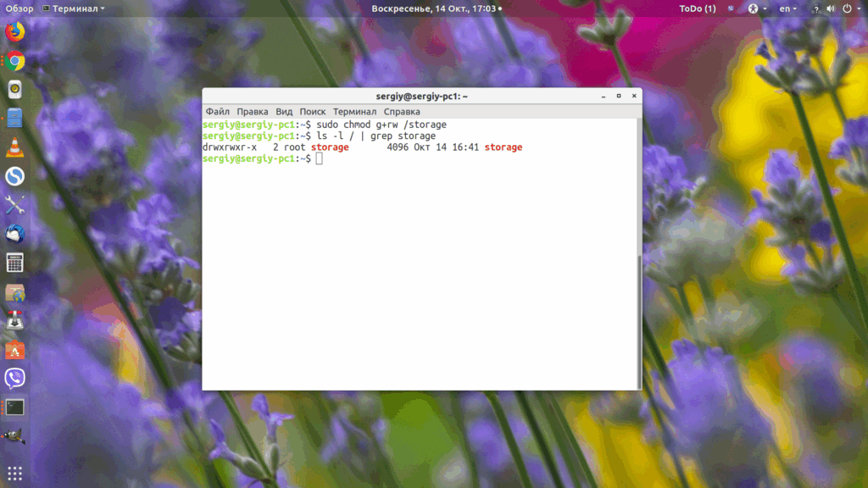
Task: Open the Rhythmbox speaker icon in dock
Action: pos(15,90)
